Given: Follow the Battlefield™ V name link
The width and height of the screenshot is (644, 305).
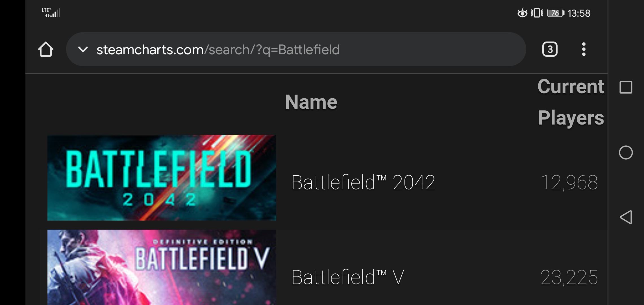Looking at the screenshot, I should pyautogui.click(x=348, y=277).
